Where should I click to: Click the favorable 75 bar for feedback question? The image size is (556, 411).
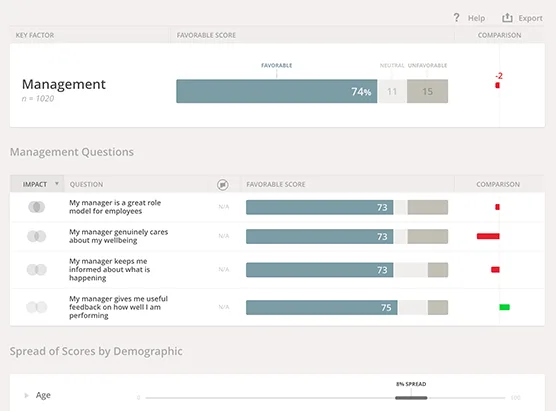[322, 307]
